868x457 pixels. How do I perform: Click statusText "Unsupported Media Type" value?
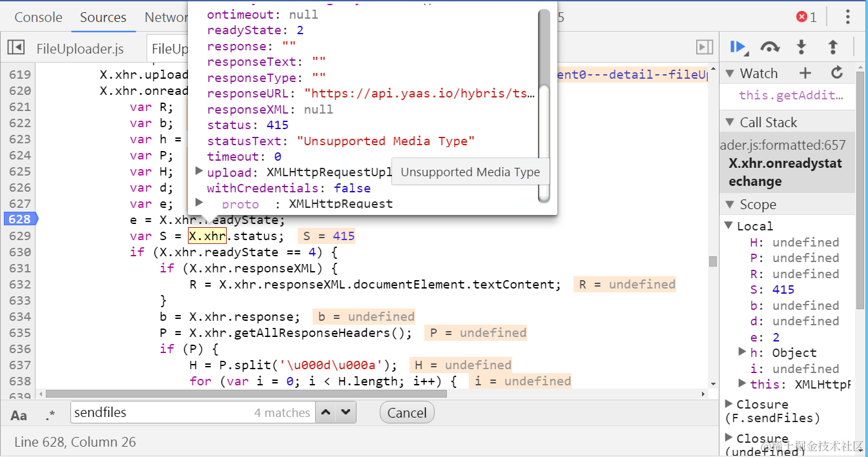(386, 141)
